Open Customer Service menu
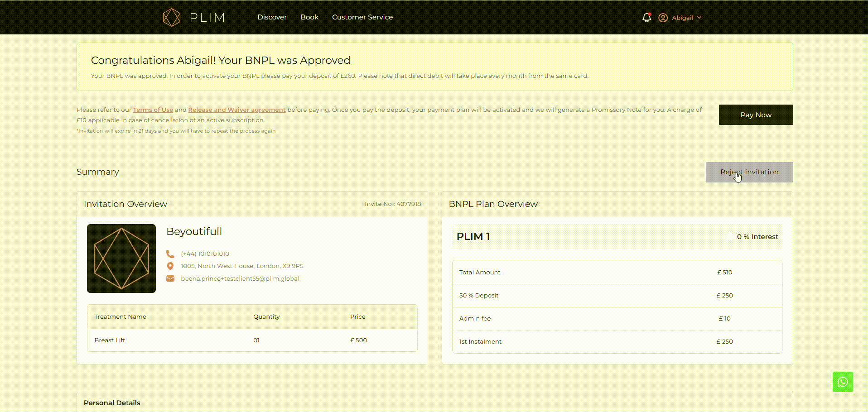The image size is (868, 412). click(362, 17)
